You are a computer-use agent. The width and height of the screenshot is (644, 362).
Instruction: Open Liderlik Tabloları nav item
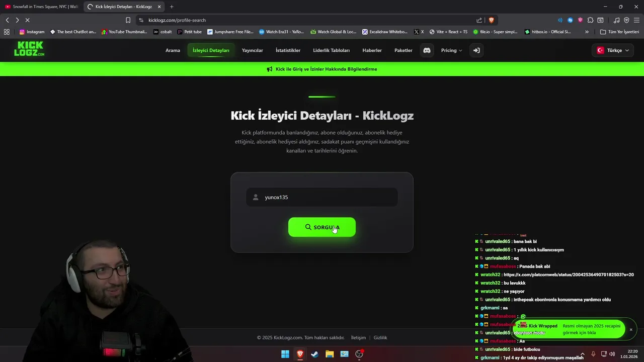click(331, 50)
